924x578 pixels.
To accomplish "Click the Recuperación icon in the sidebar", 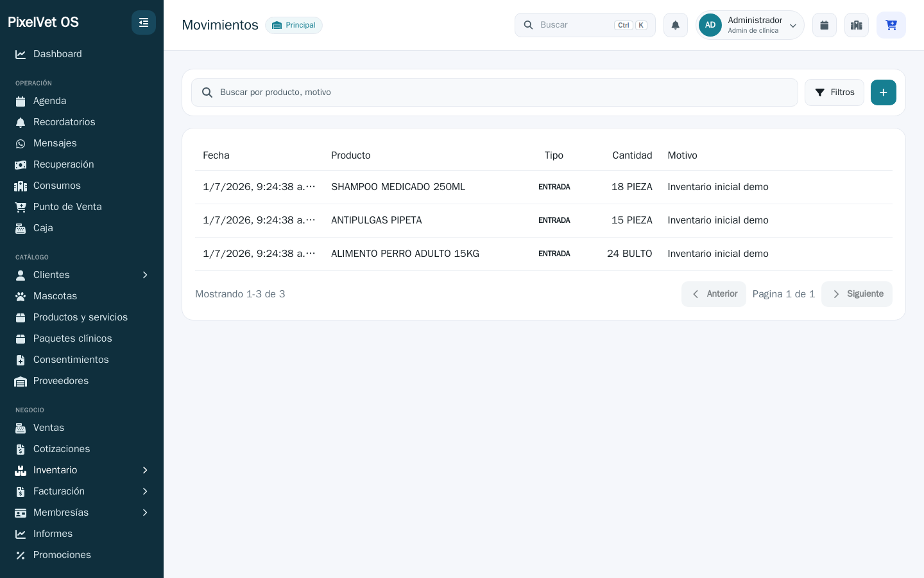I will [x=21, y=165].
